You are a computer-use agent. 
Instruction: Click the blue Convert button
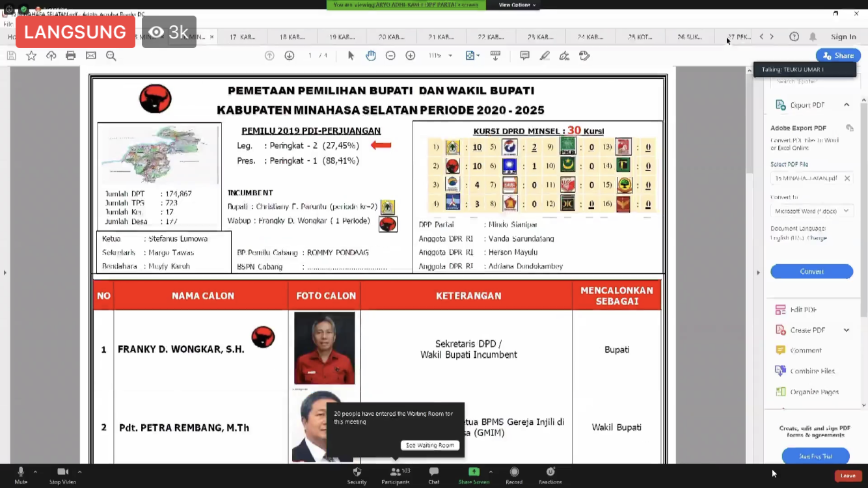pyautogui.click(x=811, y=271)
